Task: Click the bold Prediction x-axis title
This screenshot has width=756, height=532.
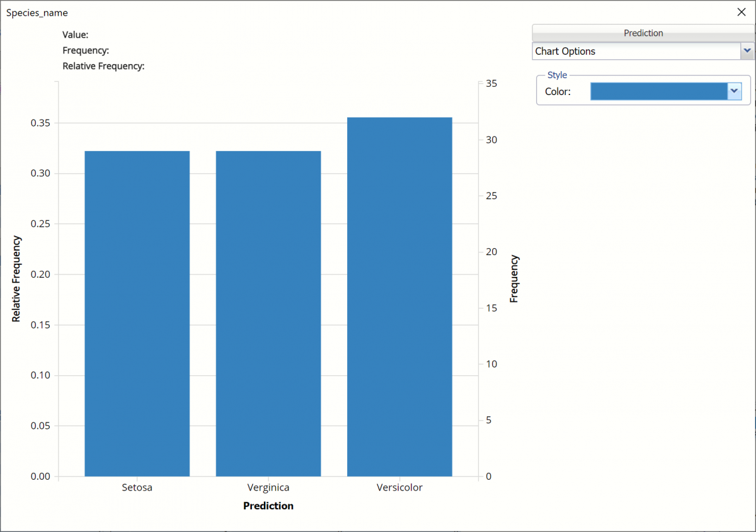Action: coord(268,506)
